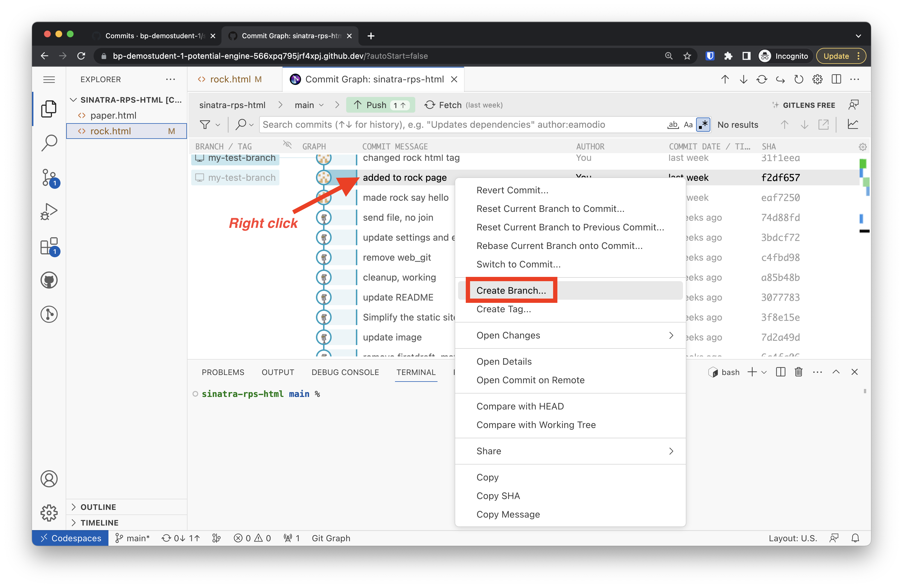This screenshot has height=588, width=903.
Task: Open Commit Graph settings gear in toolbar
Action: [817, 79]
